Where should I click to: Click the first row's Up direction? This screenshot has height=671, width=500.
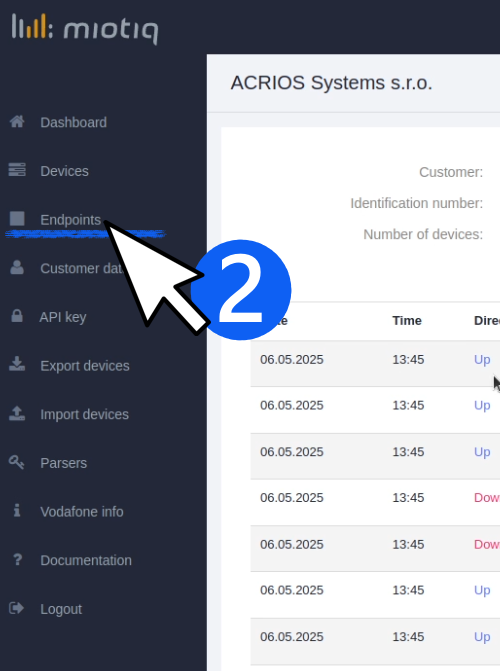[482, 359]
